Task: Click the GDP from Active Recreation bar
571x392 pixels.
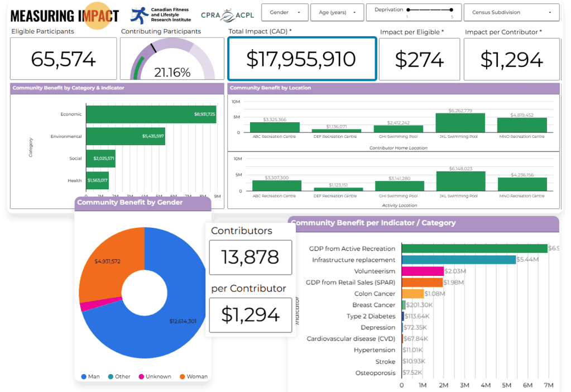Action: pyautogui.click(x=474, y=248)
